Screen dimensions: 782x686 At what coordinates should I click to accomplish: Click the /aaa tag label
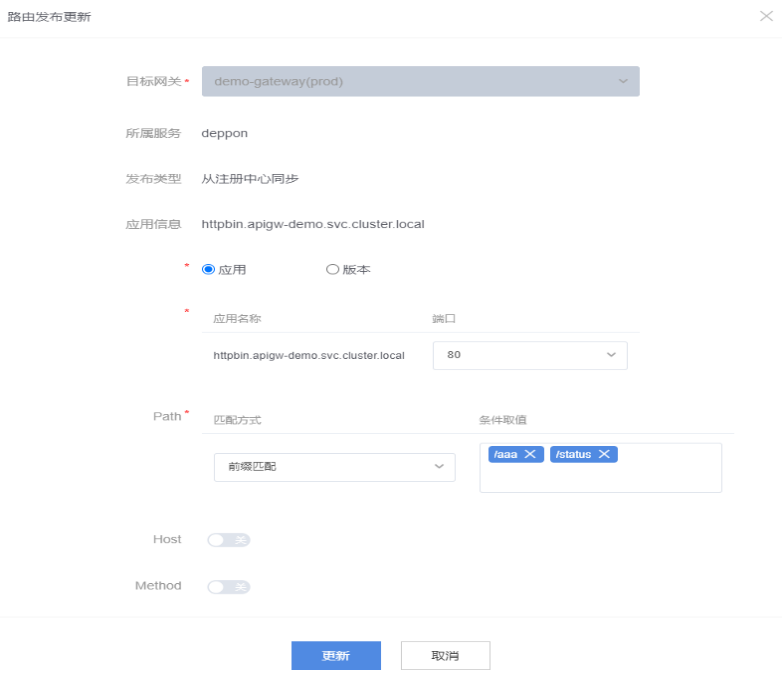point(506,454)
